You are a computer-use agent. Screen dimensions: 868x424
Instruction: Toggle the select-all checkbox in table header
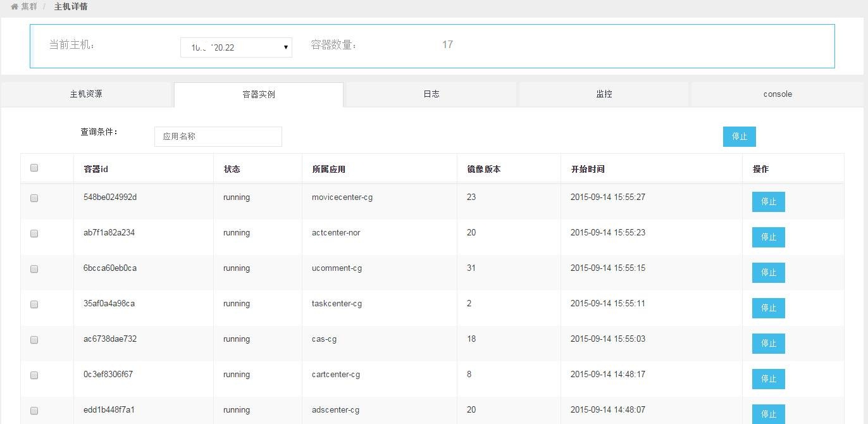point(34,168)
